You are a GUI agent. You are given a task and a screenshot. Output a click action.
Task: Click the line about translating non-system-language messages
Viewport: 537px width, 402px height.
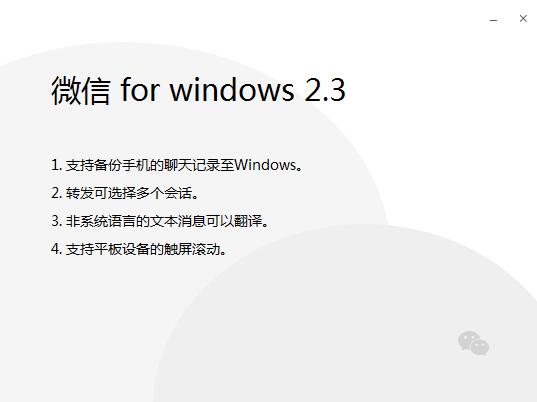click(160, 221)
